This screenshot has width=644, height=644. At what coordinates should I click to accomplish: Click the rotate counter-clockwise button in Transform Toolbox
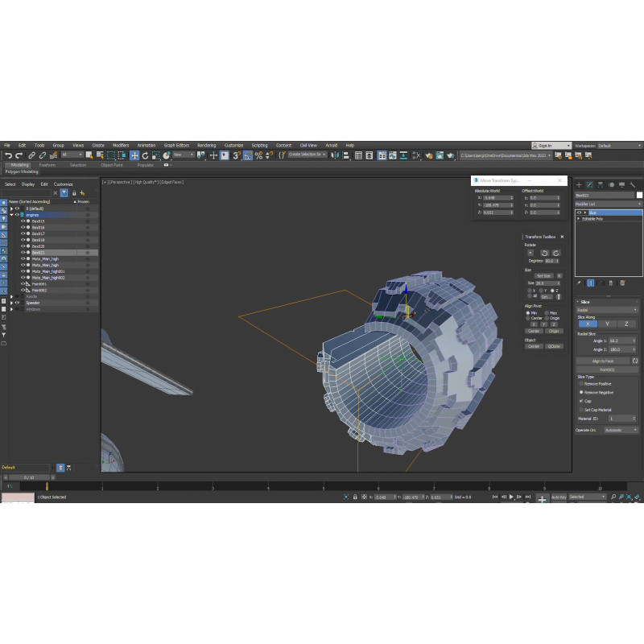[x=544, y=253]
